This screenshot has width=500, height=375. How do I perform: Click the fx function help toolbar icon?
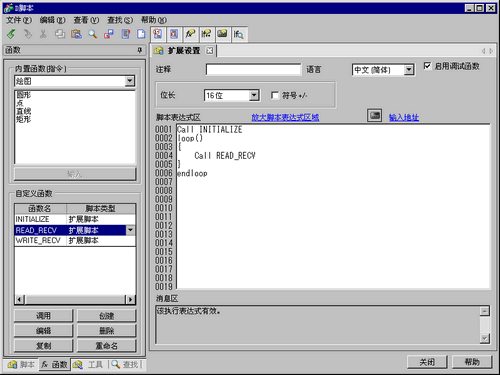tap(190, 34)
